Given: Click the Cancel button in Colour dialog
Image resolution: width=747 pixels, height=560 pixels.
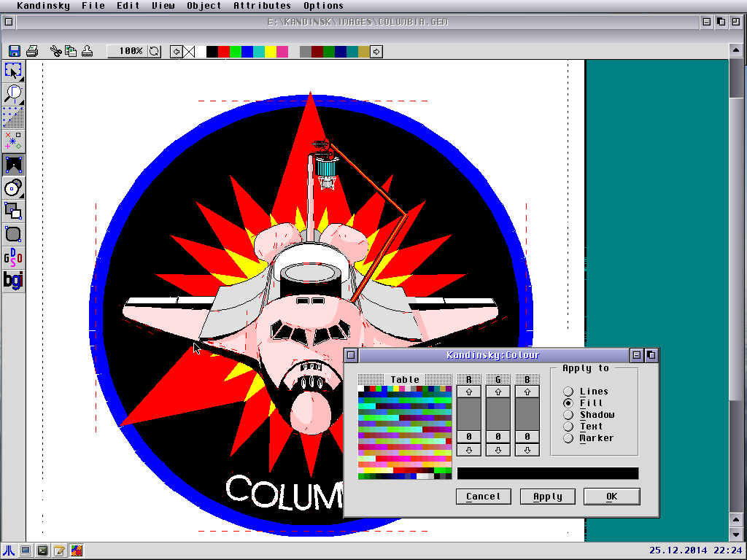Looking at the screenshot, I should [x=483, y=497].
